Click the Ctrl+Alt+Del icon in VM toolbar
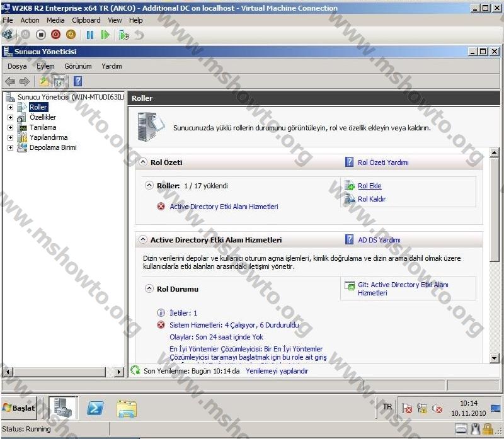504x439 pixels. pos(8,35)
